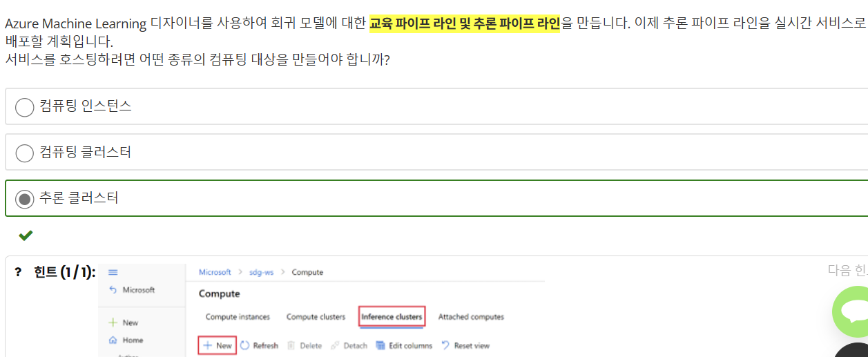
Task: Click the Home icon in sidebar
Action: click(113, 340)
